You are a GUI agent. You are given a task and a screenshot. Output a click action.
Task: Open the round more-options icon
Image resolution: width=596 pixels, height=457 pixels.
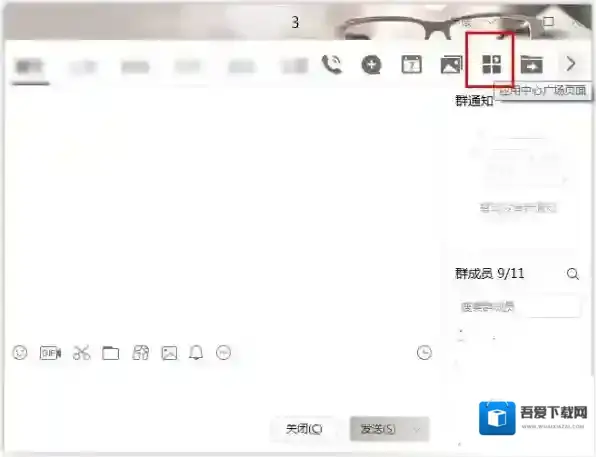point(224,352)
